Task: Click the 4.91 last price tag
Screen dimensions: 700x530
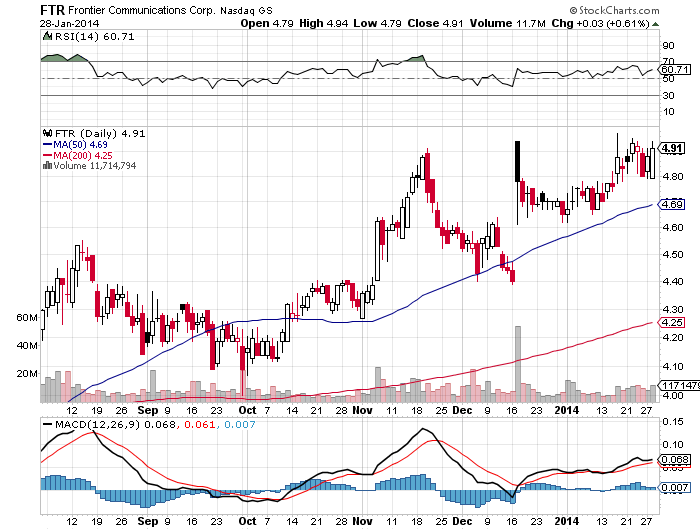Action: click(x=672, y=148)
